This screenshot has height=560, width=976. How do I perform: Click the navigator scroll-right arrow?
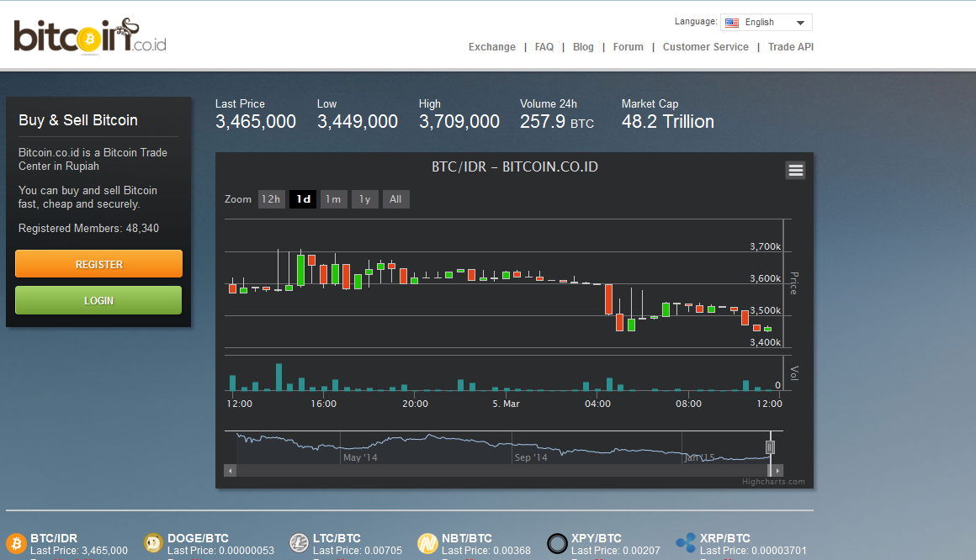[777, 470]
